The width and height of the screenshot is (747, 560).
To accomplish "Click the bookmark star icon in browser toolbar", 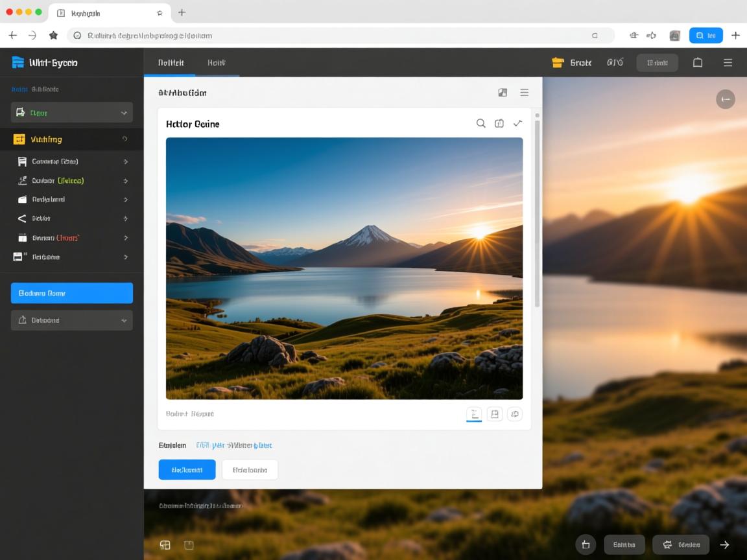I will coord(53,36).
